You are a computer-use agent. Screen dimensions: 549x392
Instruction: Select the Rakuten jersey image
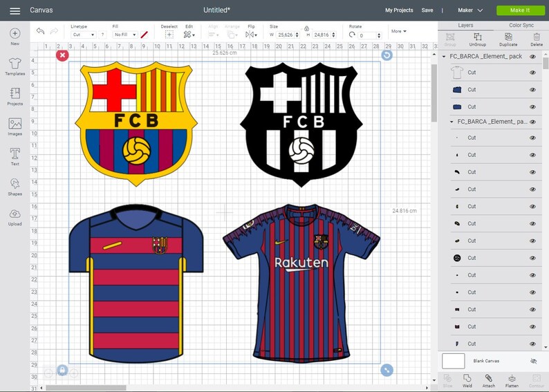pyautogui.click(x=301, y=283)
